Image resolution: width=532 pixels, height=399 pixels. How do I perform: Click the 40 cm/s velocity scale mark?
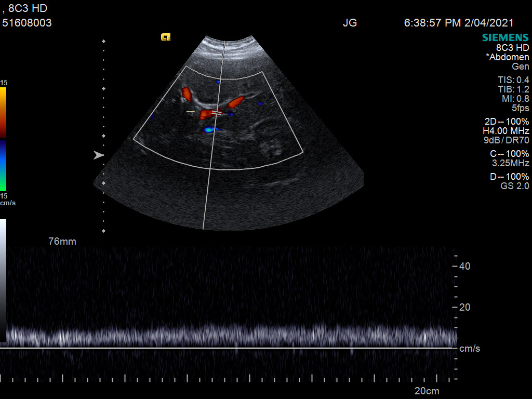(x=464, y=266)
